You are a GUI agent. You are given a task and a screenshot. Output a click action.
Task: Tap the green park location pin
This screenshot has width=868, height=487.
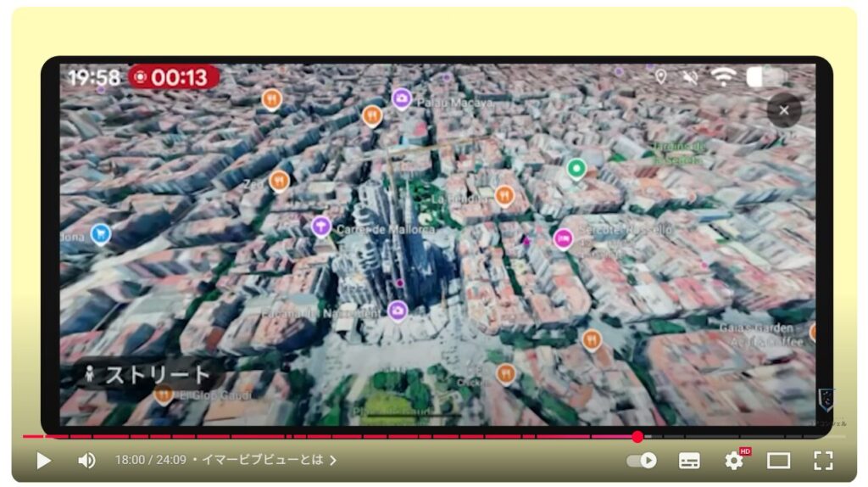coord(576,169)
